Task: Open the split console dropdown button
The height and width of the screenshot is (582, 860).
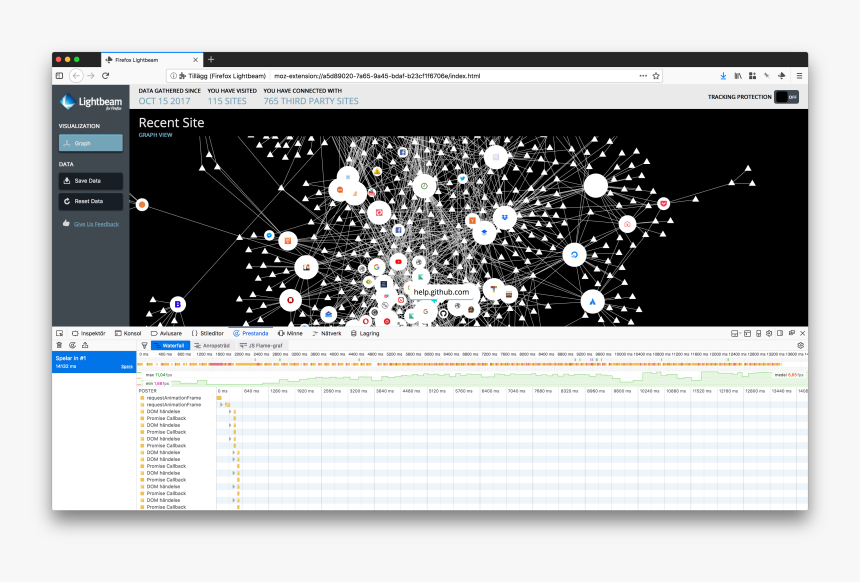Action: click(x=735, y=333)
